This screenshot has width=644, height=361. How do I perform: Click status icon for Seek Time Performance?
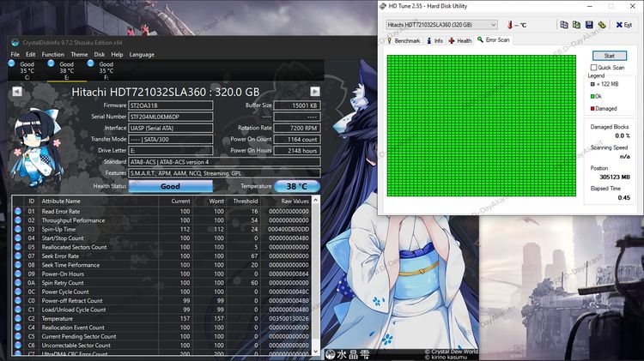tap(18, 265)
